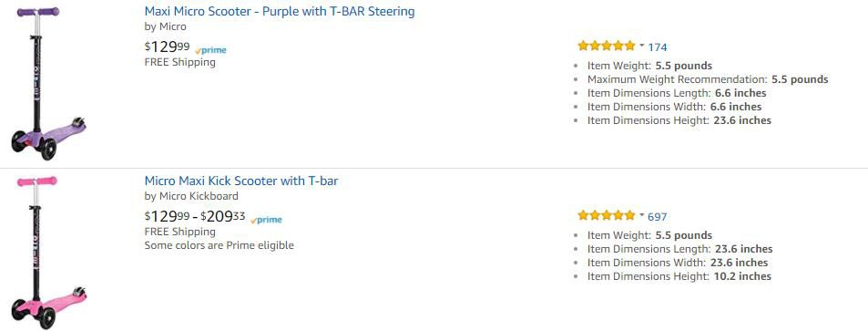This screenshot has height=331, width=868.
Task: Open the 697 customer reviews link
Action: pyautogui.click(x=658, y=217)
